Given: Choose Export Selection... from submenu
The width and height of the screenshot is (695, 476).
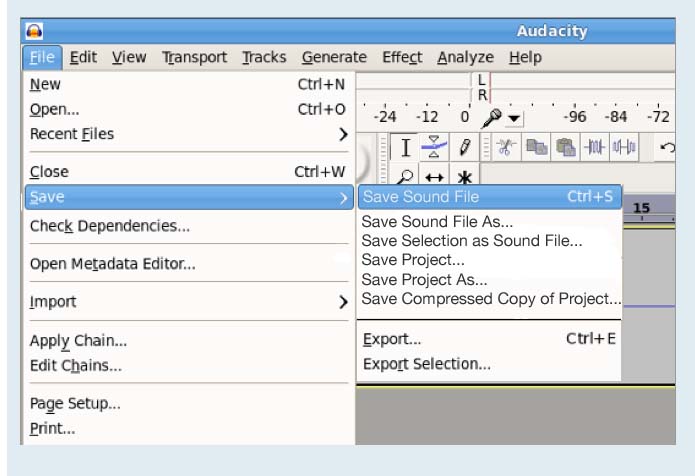Looking at the screenshot, I should [426, 364].
